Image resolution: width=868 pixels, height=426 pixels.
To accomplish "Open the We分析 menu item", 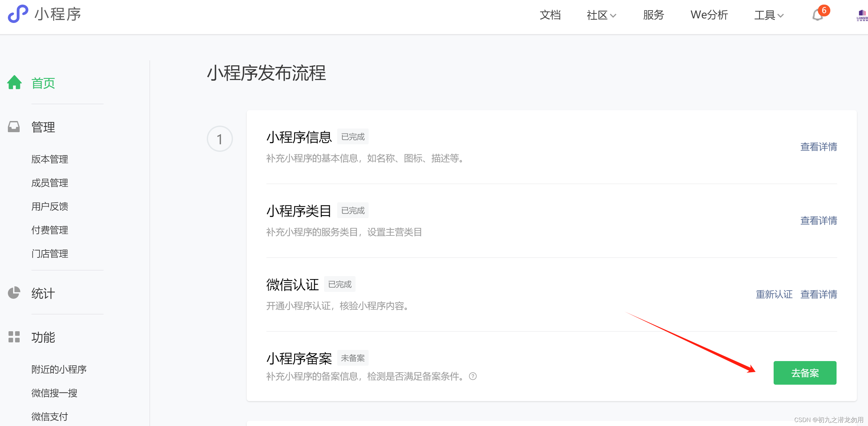I will point(709,15).
